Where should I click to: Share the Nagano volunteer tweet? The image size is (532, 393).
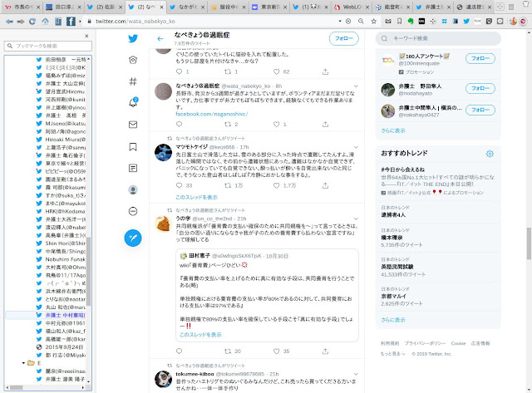point(325,125)
